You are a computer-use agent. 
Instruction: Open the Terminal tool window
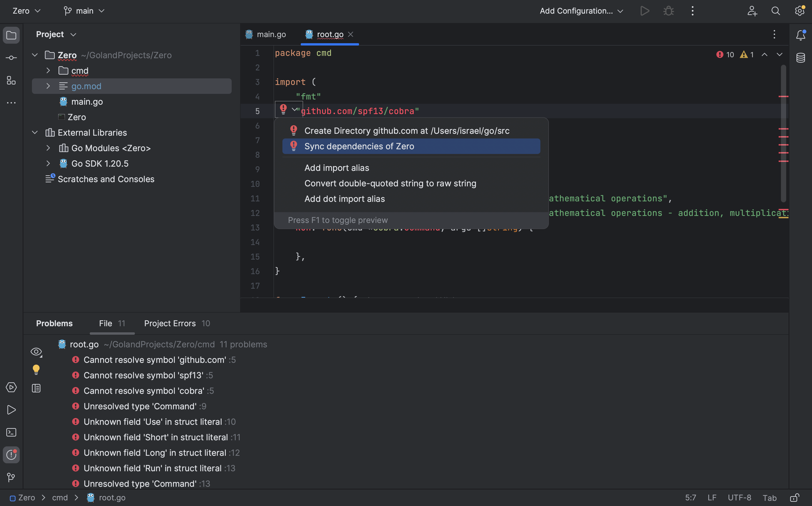tap(11, 432)
